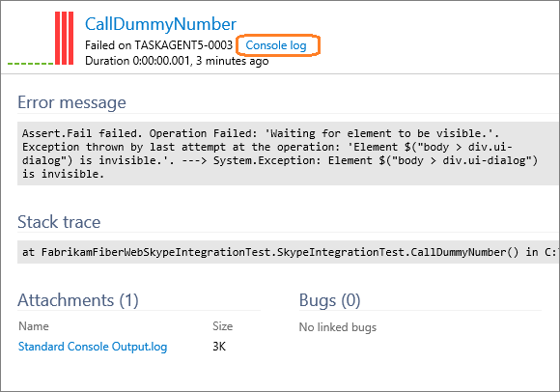This screenshot has height=392, width=560.
Task: Click the Attachments (1) section heading
Action: coord(78,300)
